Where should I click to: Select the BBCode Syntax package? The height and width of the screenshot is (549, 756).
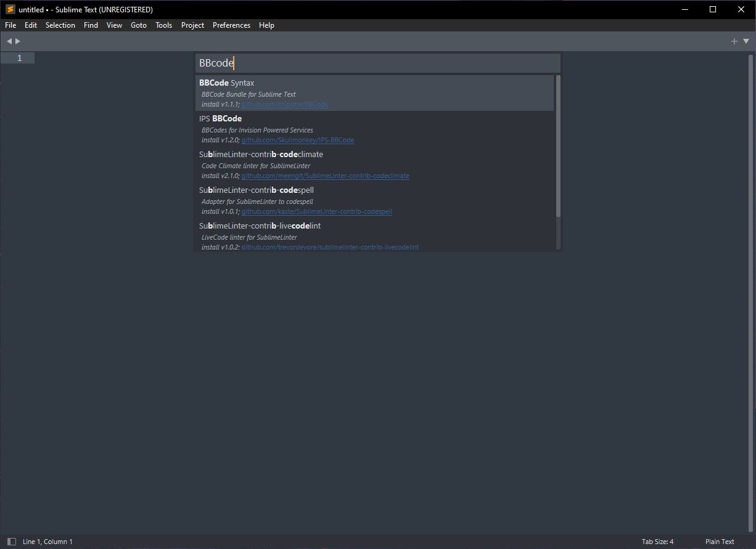coord(375,93)
